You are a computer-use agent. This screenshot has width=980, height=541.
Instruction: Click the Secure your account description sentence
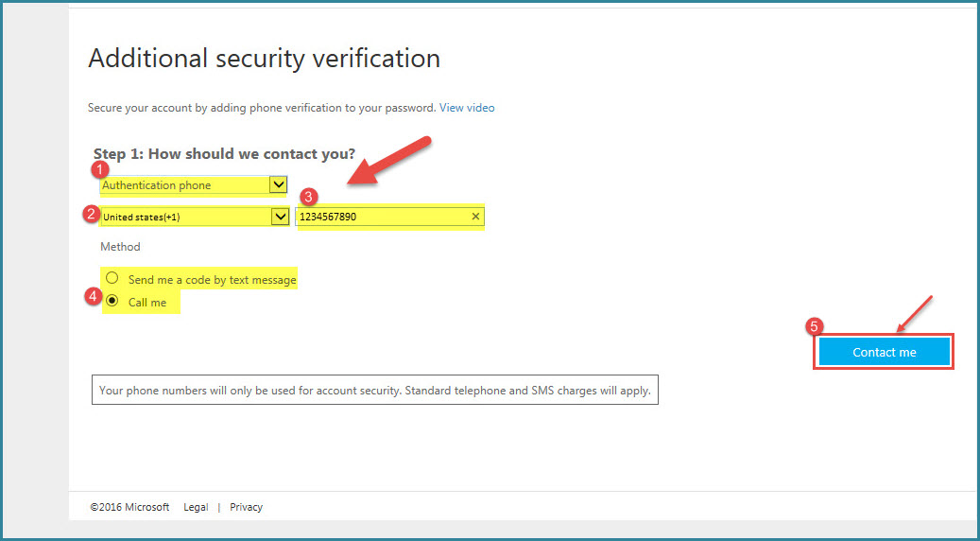click(262, 108)
